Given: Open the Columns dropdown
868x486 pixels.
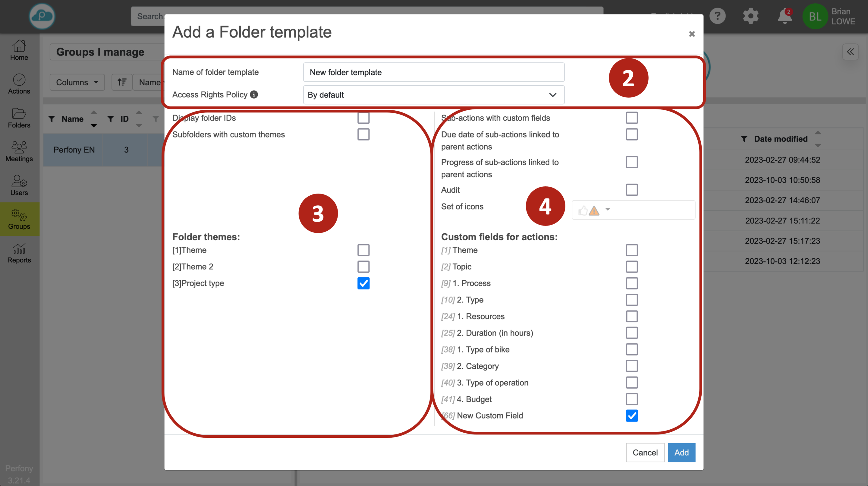Looking at the screenshot, I should tap(77, 82).
